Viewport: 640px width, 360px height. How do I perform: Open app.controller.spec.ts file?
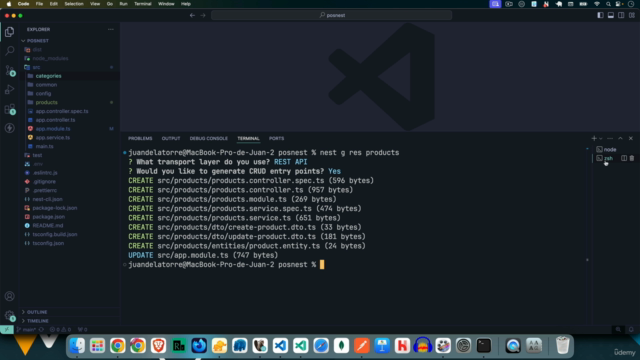click(62, 111)
